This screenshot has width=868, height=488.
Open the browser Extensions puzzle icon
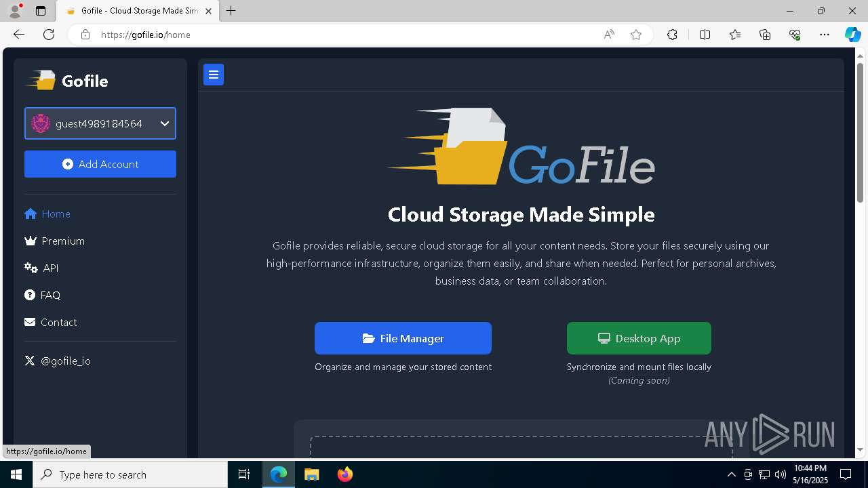(672, 35)
